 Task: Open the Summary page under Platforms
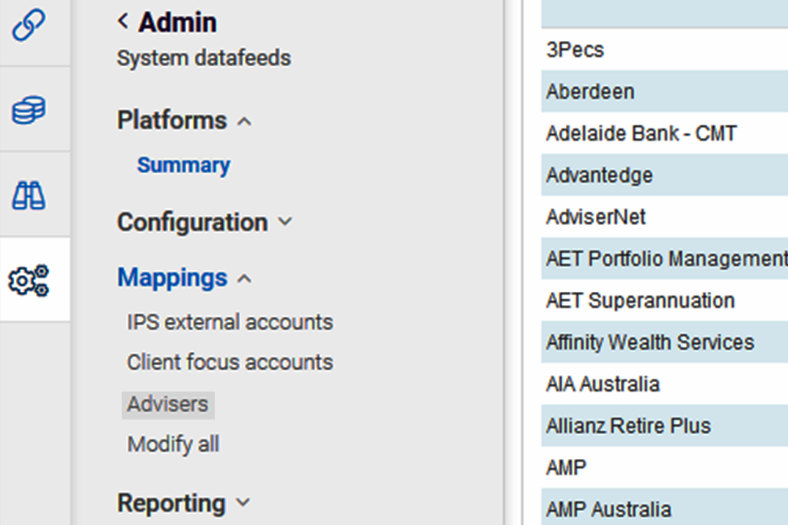pos(183,165)
